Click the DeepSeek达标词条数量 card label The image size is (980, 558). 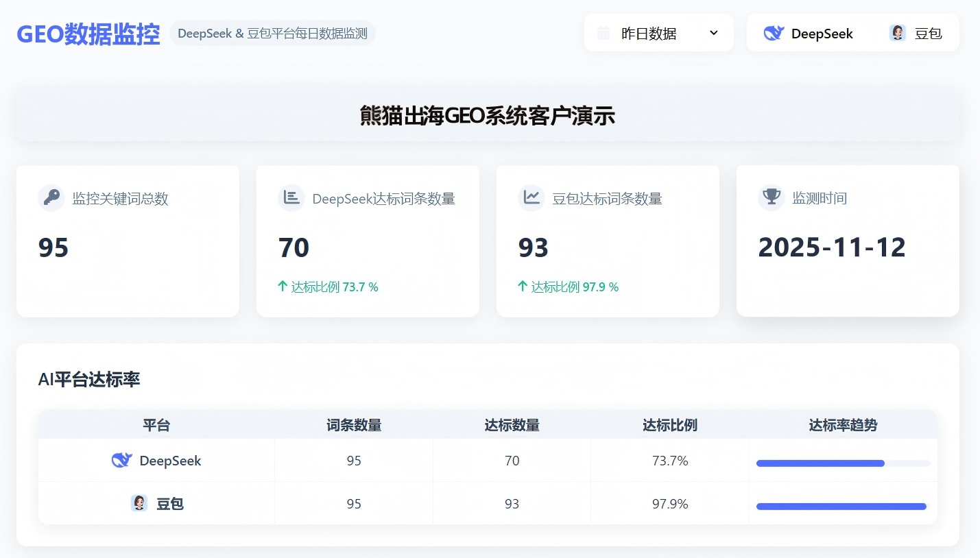384,199
